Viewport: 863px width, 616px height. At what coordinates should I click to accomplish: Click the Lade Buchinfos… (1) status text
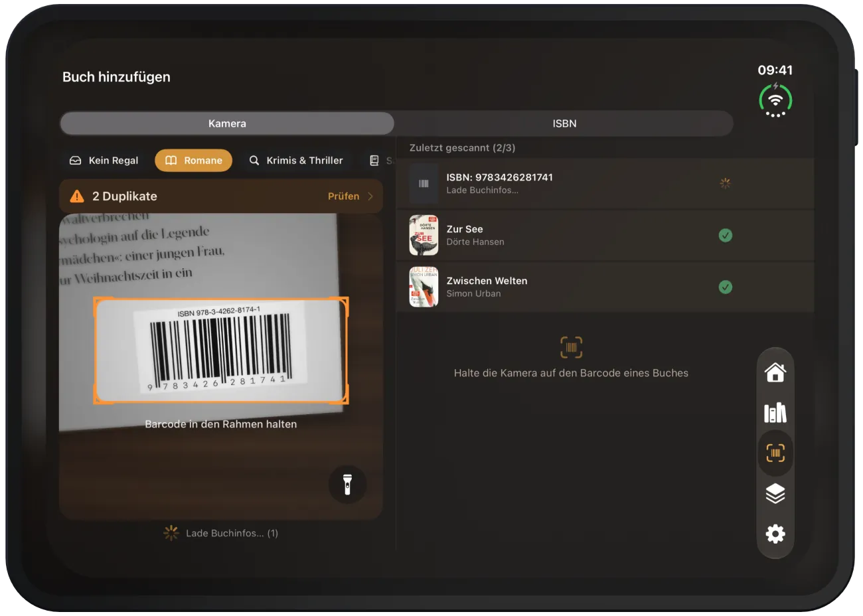click(232, 533)
